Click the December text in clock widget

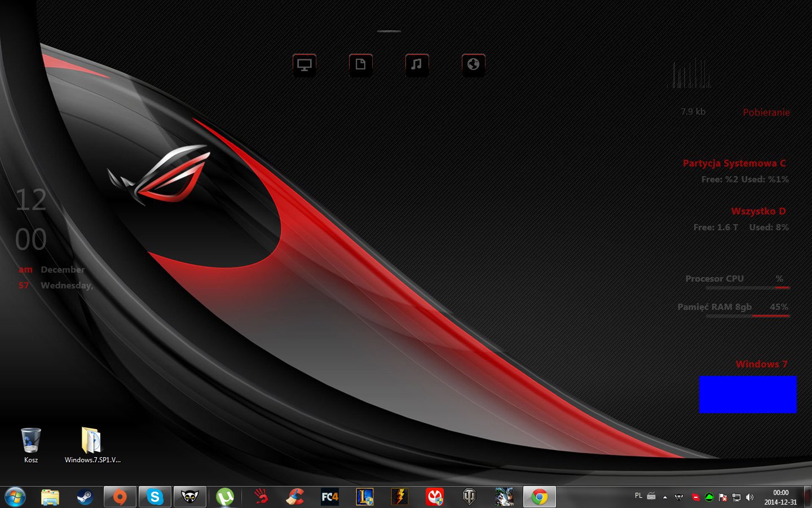(x=63, y=270)
